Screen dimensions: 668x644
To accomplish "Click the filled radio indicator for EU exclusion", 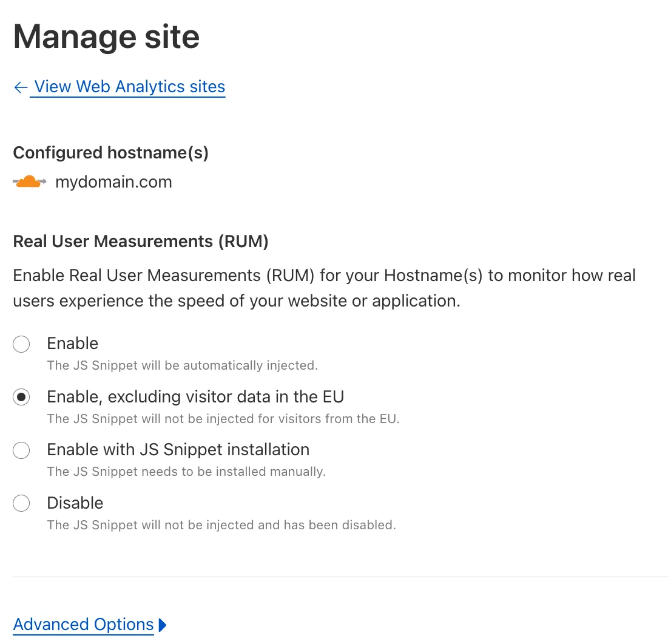I will pos(21,397).
